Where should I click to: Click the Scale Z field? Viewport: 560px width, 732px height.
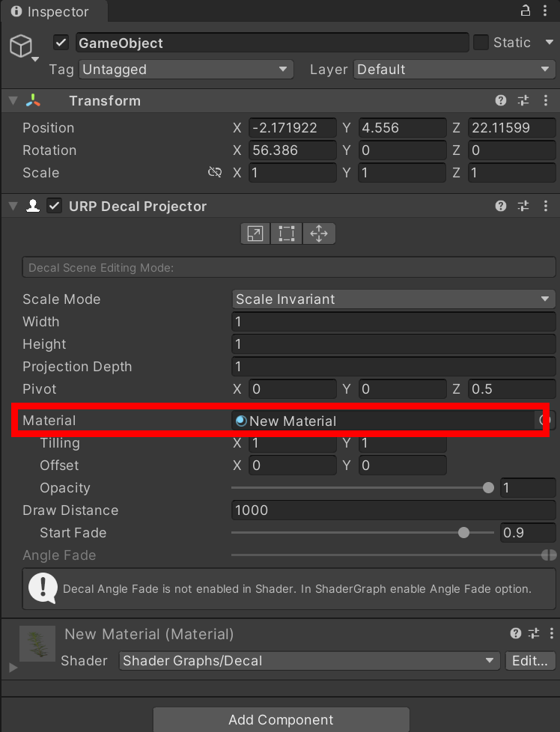[x=511, y=172]
